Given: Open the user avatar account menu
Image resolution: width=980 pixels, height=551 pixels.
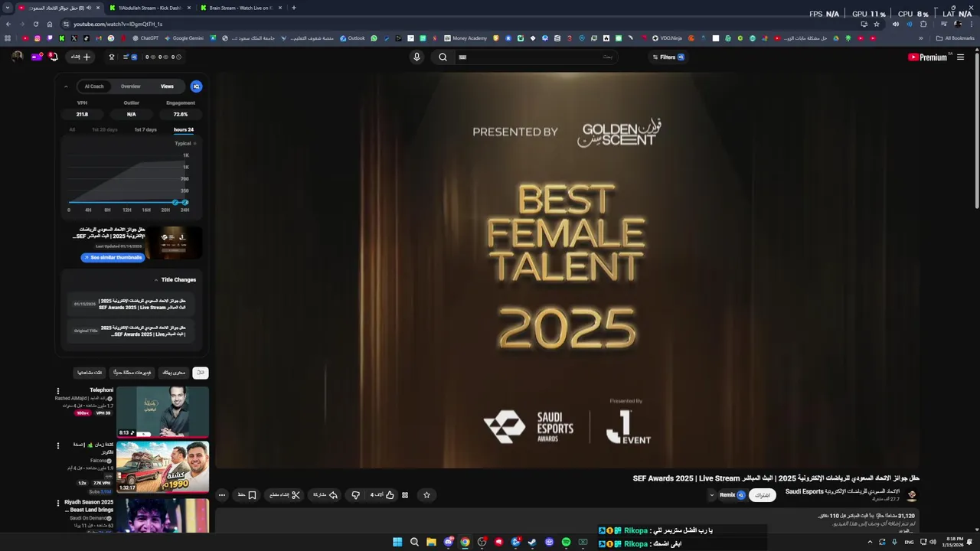Looking at the screenshot, I should click(x=17, y=57).
